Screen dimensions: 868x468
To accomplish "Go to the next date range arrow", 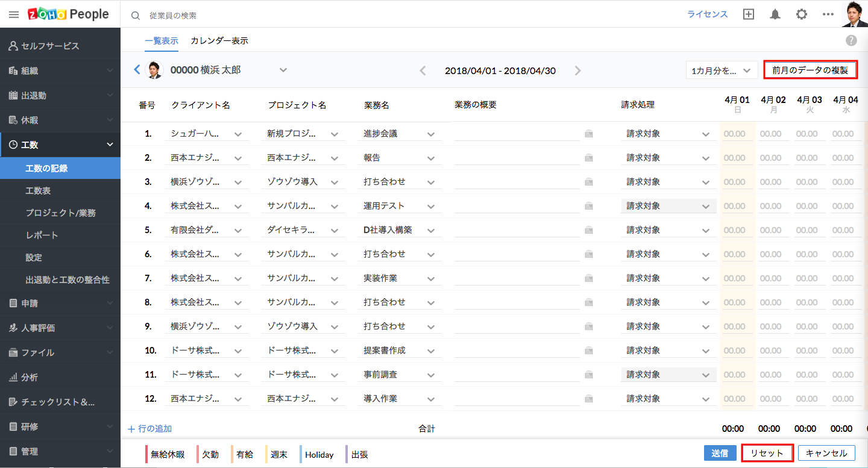I will pos(577,70).
